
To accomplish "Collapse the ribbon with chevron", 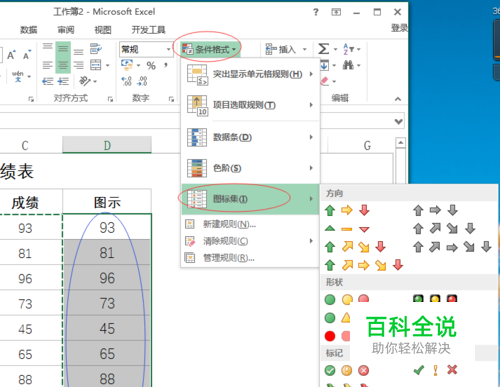I will 398,99.
